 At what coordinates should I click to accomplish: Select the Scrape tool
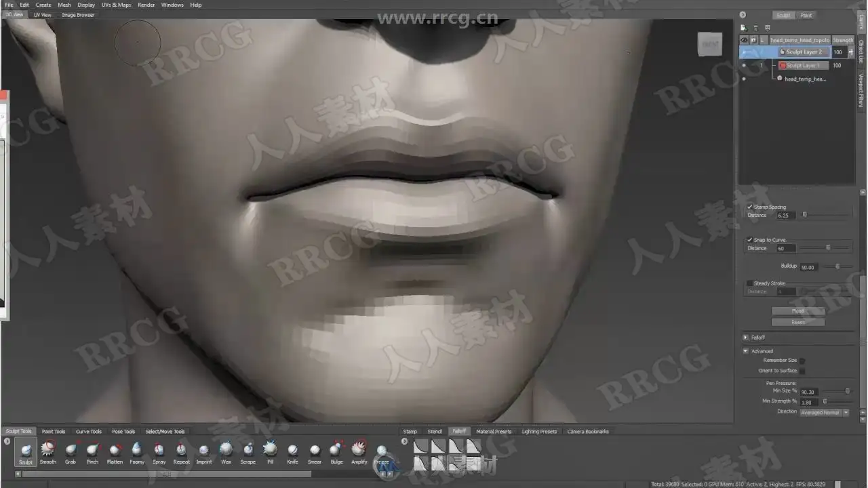[248, 452]
